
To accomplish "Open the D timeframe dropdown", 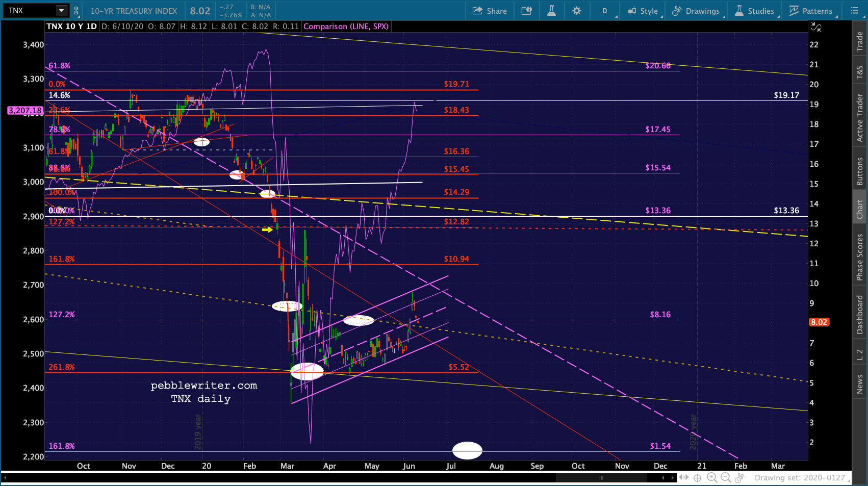I will click(x=605, y=11).
